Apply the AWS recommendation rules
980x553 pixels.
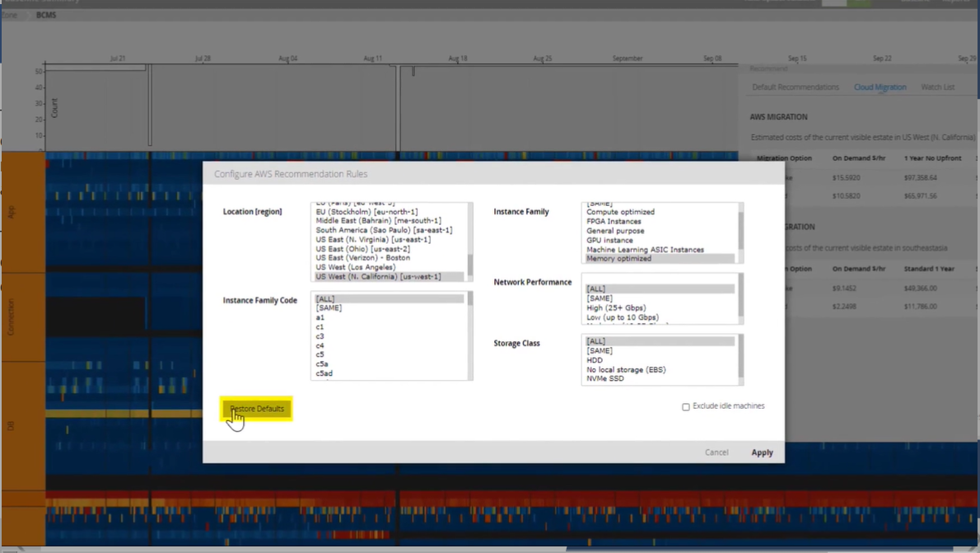coord(762,452)
